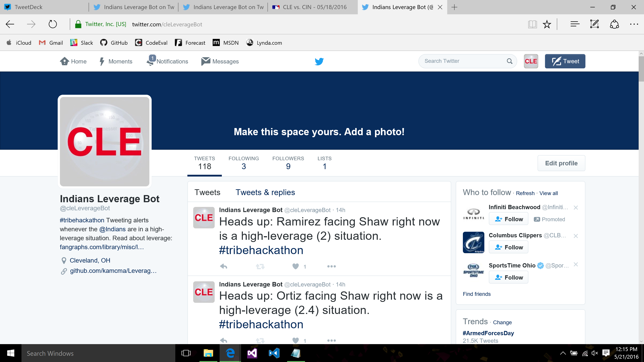Open CLE profile avatar menu
The image size is (644, 362).
point(531,61)
